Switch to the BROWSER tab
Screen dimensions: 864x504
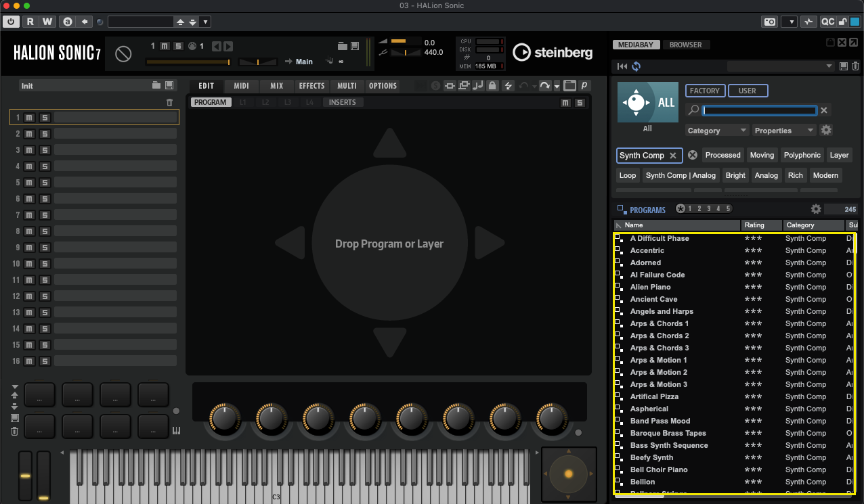click(686, 45)
